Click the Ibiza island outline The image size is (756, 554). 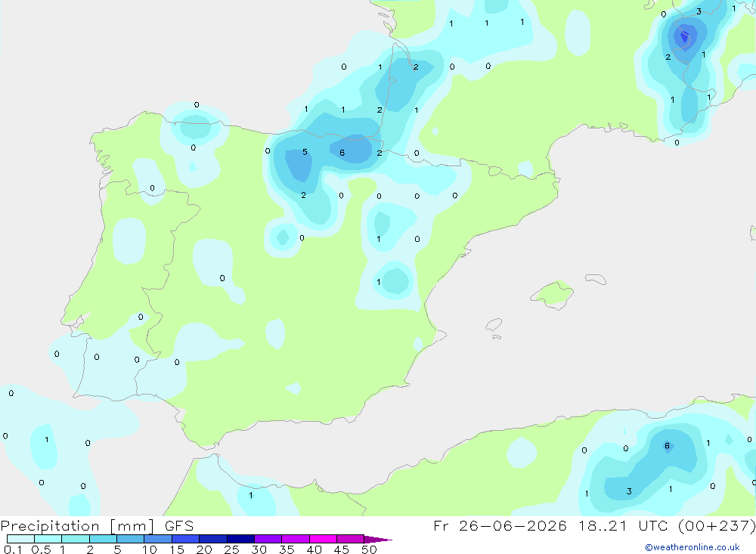tap(494, 325)
